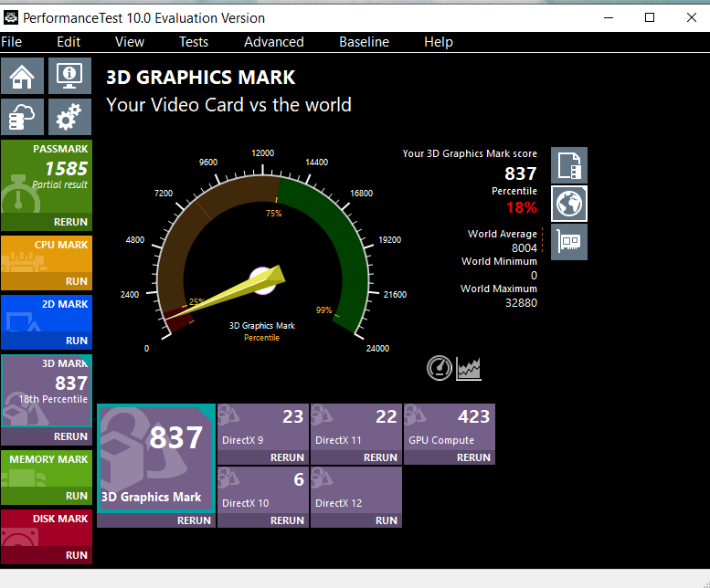The width and height of the screenshot is (710, 588).
Task: Click the '3D GRAPHICS MARK' heading
Action: [201, 78]
